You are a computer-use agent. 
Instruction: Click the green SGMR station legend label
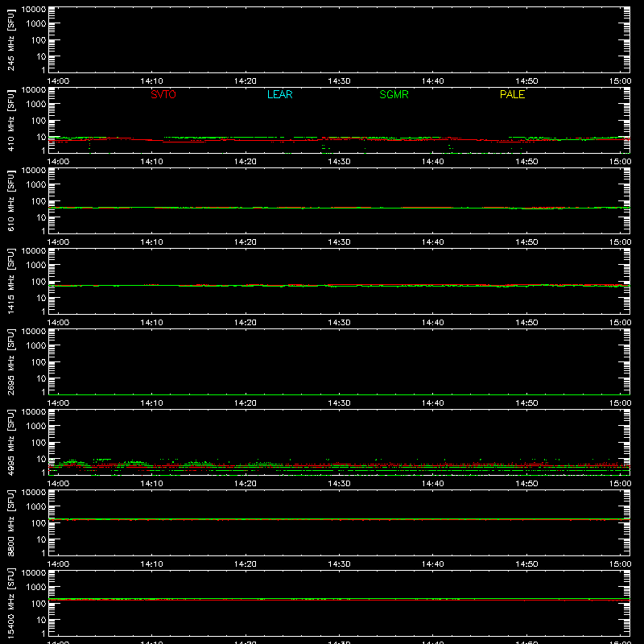click(x=394, y=94)
